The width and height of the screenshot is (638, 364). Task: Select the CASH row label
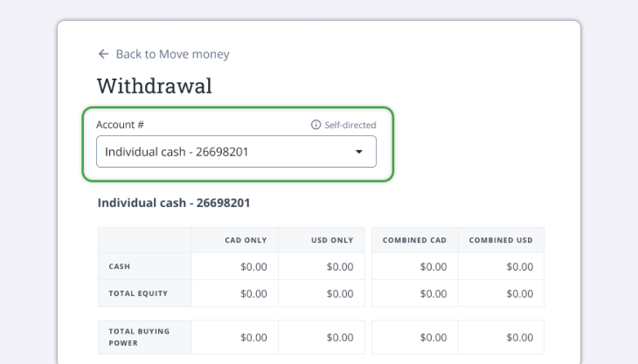pos(120,266)
